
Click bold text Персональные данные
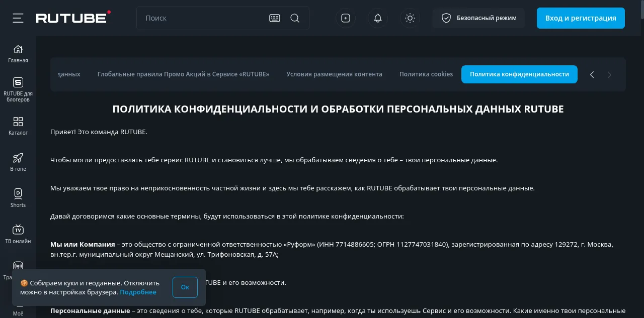coord(90,311)
